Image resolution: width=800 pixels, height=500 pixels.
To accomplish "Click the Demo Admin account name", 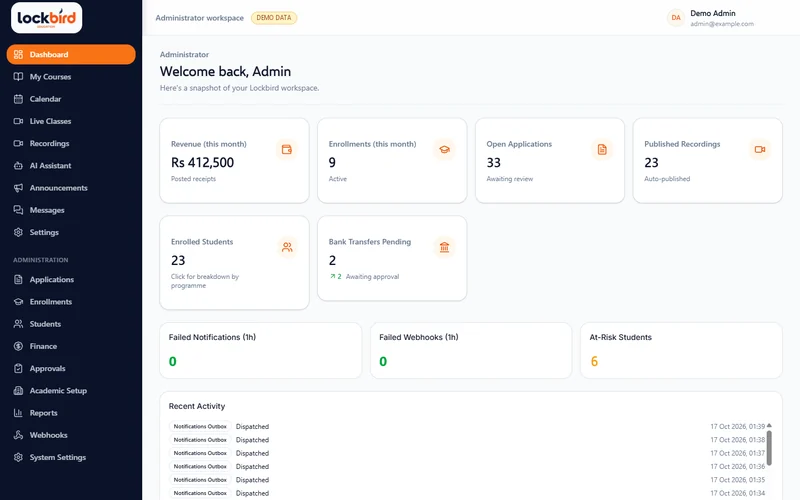I will pos(713,13).
